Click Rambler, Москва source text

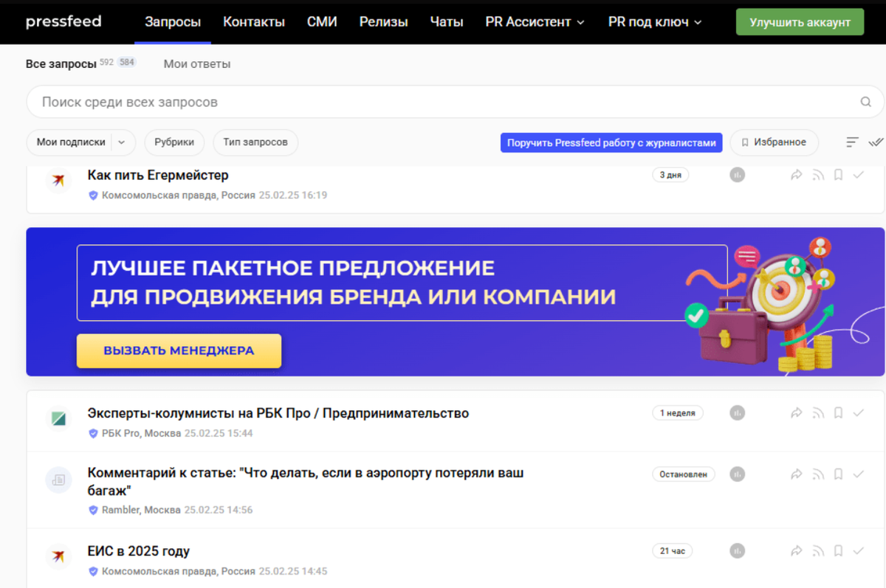click(x=141, y=510)
